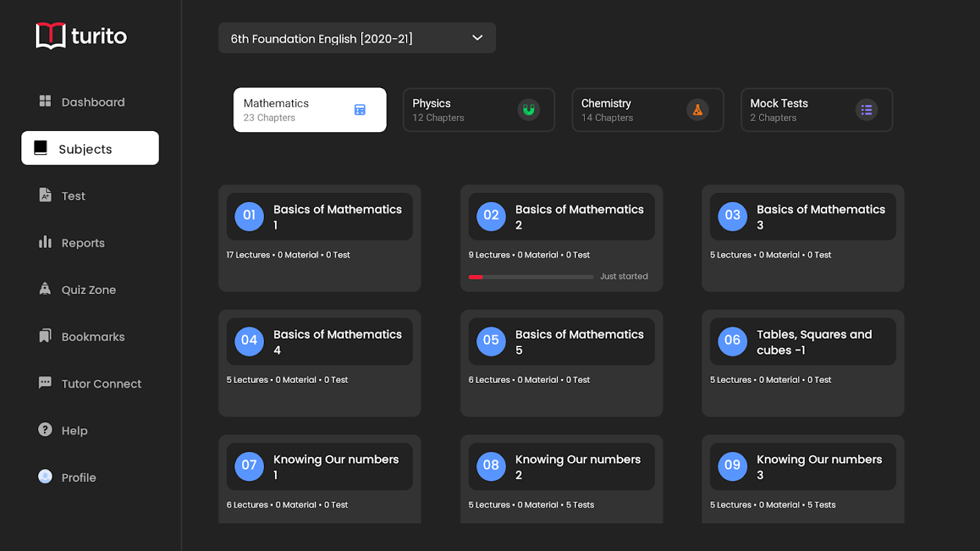
Task: Expand the 6th Foundation English course dropdown
Action: (x=357, y=38)
